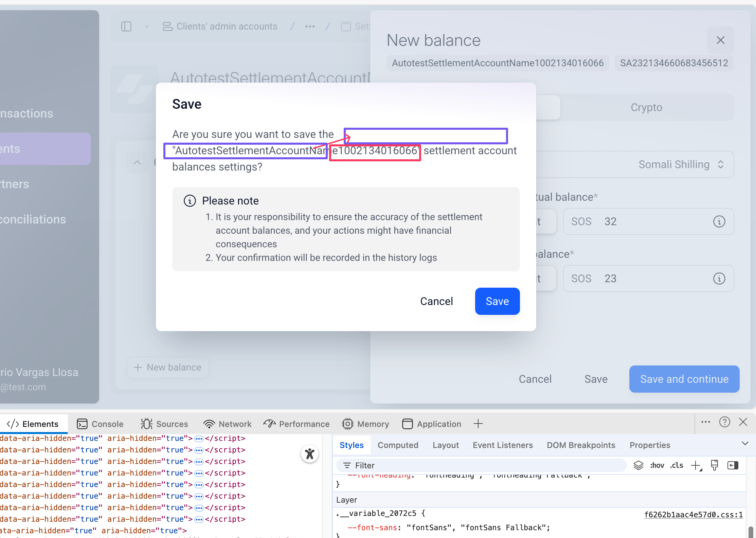
Task: Expand first script tag ellipsis
Action: click(199, 438)
